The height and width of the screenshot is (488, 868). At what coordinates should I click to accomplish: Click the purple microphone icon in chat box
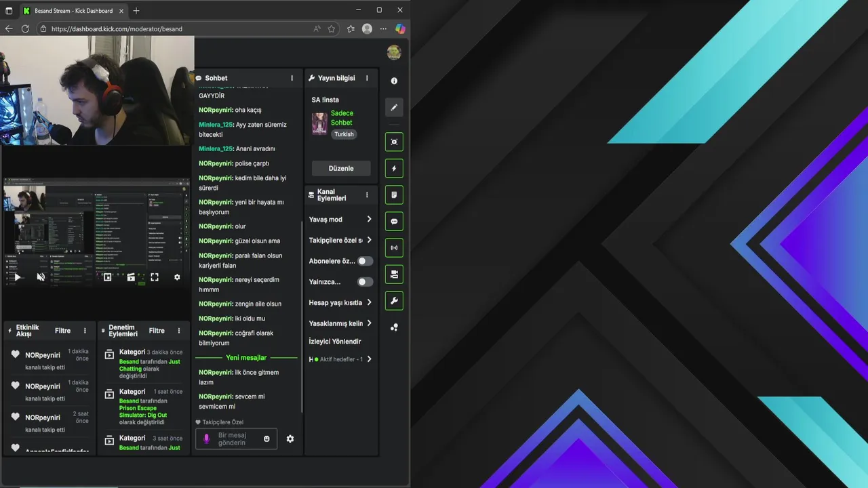click(207, 439)
